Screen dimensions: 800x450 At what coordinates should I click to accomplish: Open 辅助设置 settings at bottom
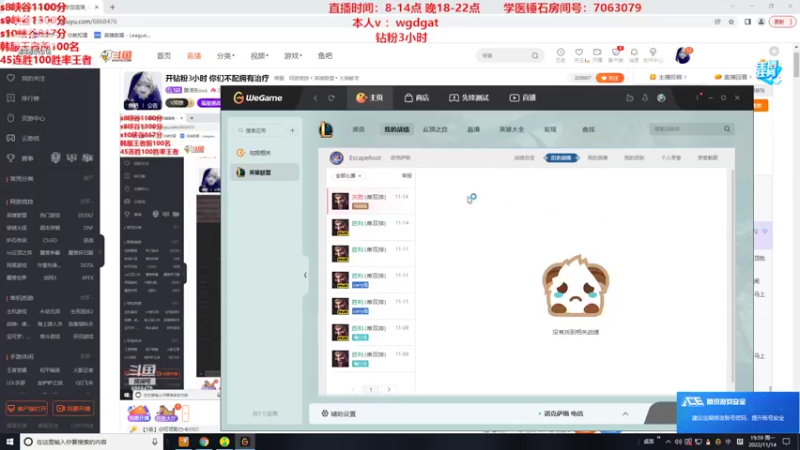(x=339, y=414)
